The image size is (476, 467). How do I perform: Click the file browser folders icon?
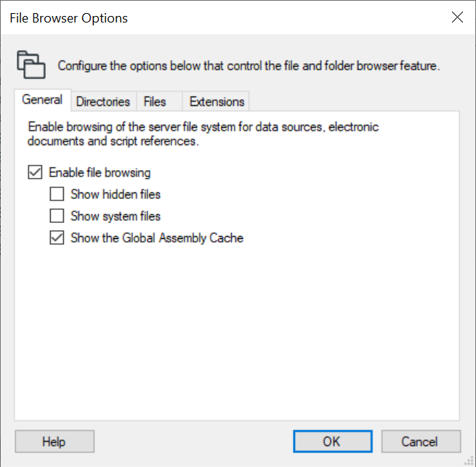click(x=31, y=65)
